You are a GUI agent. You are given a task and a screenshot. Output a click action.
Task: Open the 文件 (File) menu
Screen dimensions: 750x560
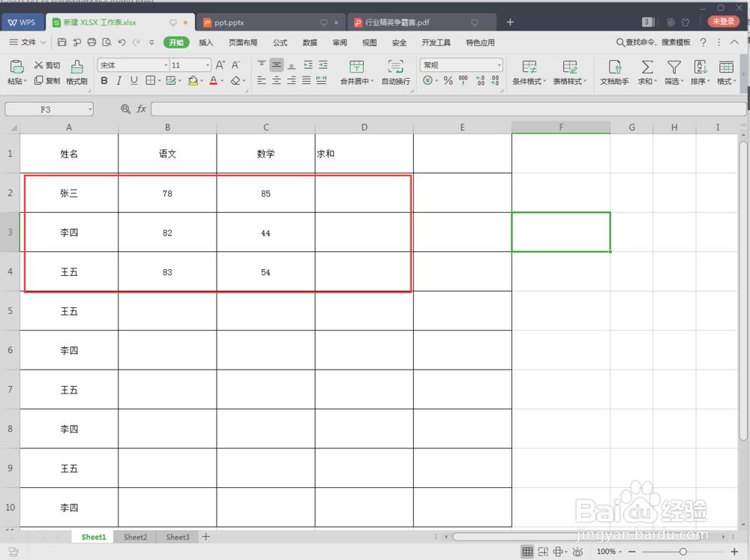coord(28,43)
